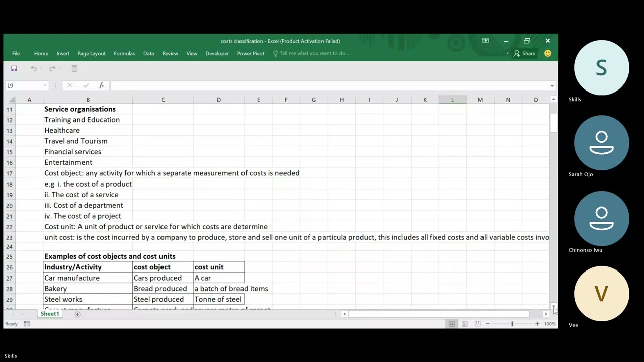
Task: Click the smiley feedback icon
Action: coord(548,53)
